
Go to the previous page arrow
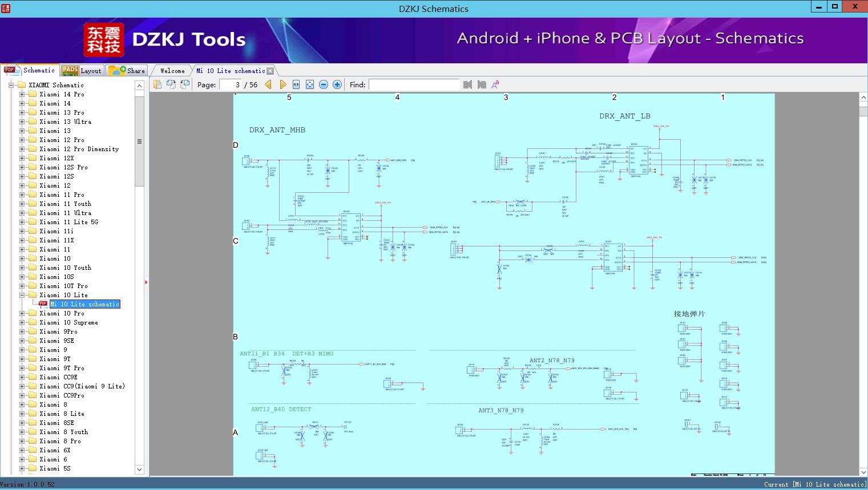coord(268,84)
